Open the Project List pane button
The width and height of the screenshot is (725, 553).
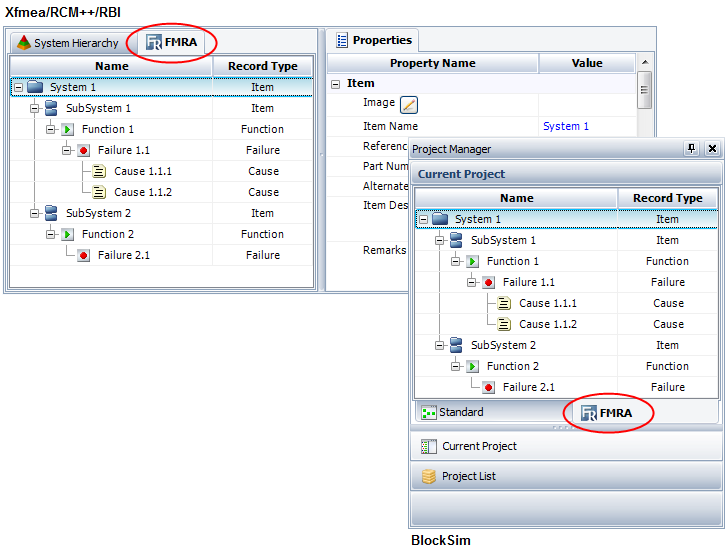(565, 476)
